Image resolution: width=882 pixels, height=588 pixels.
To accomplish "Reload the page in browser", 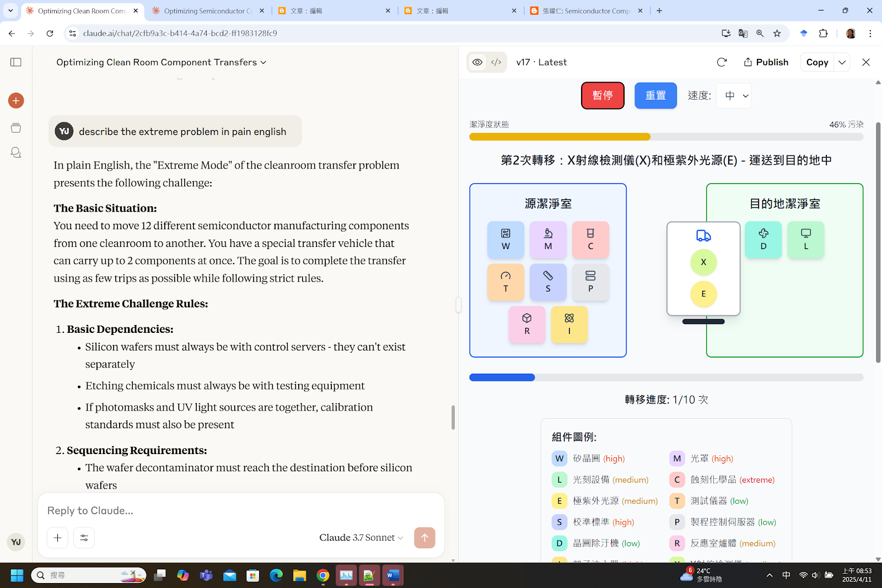I will tap(50, 33).
